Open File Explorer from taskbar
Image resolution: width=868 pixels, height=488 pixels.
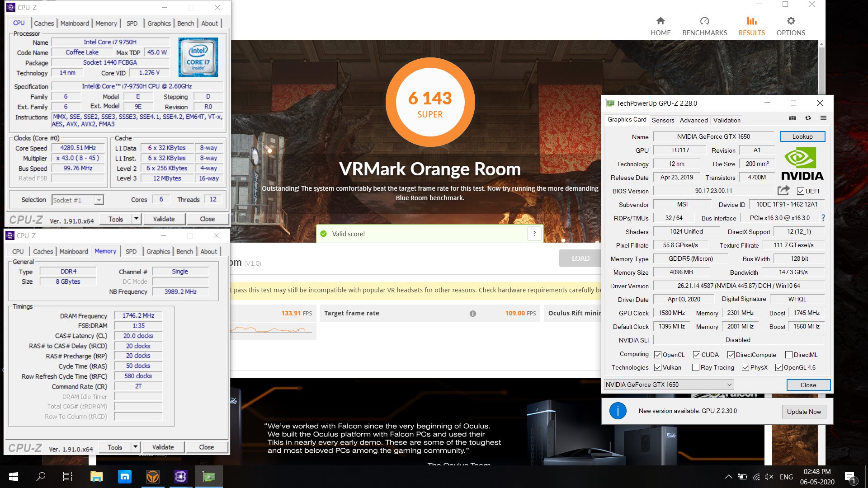[x=96, y=477]
